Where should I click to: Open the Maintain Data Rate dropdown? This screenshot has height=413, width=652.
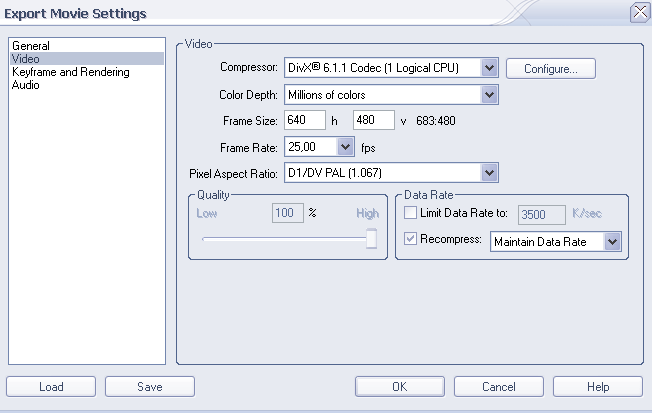[556, 242]
